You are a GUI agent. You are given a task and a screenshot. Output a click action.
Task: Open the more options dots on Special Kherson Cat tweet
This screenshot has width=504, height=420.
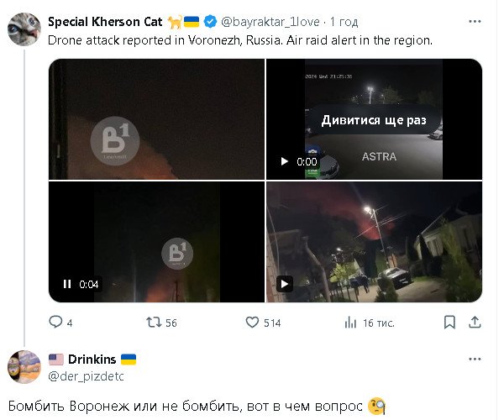tap(475, 22)
